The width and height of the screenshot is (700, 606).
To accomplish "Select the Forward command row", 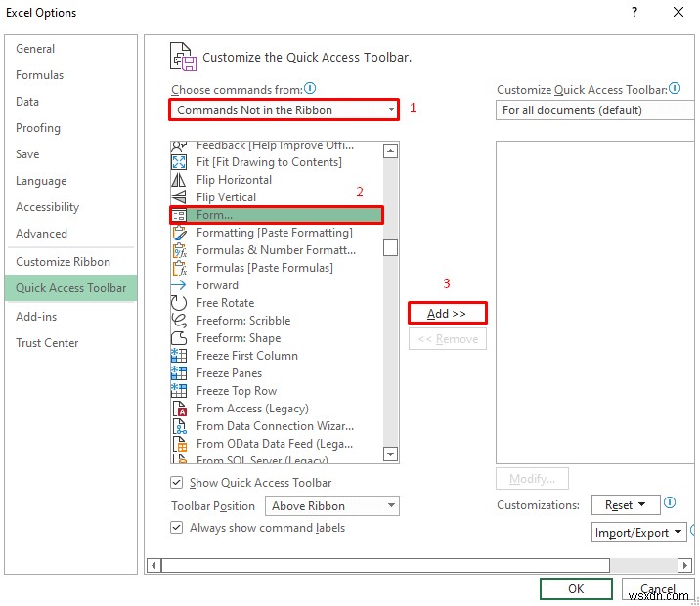I will pyautogui.click(x=277, y=285).
